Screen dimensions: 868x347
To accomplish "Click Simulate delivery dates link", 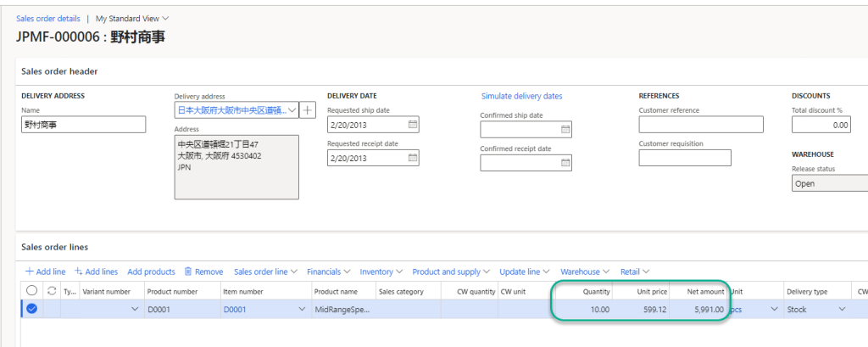I will click(521, 96).
